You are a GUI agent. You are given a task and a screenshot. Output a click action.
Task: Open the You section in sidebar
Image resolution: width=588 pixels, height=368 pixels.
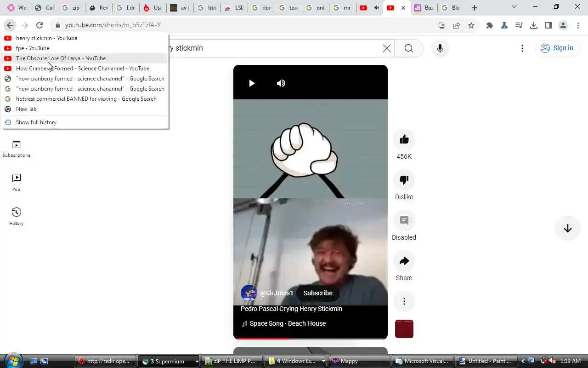click(16, 183)
